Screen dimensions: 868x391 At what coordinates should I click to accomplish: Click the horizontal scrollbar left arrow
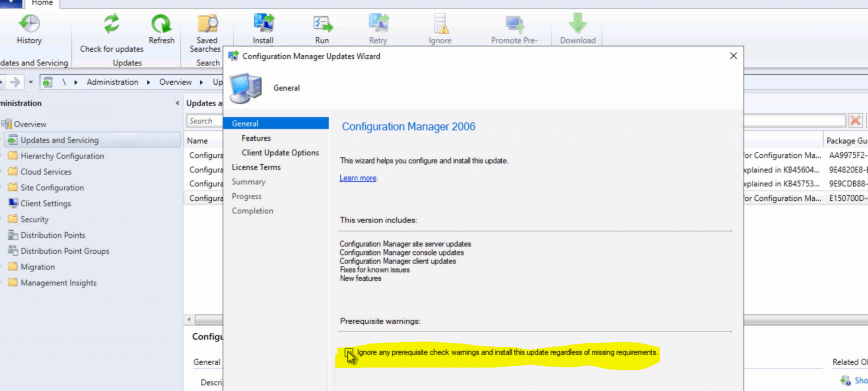click(189, 320)
